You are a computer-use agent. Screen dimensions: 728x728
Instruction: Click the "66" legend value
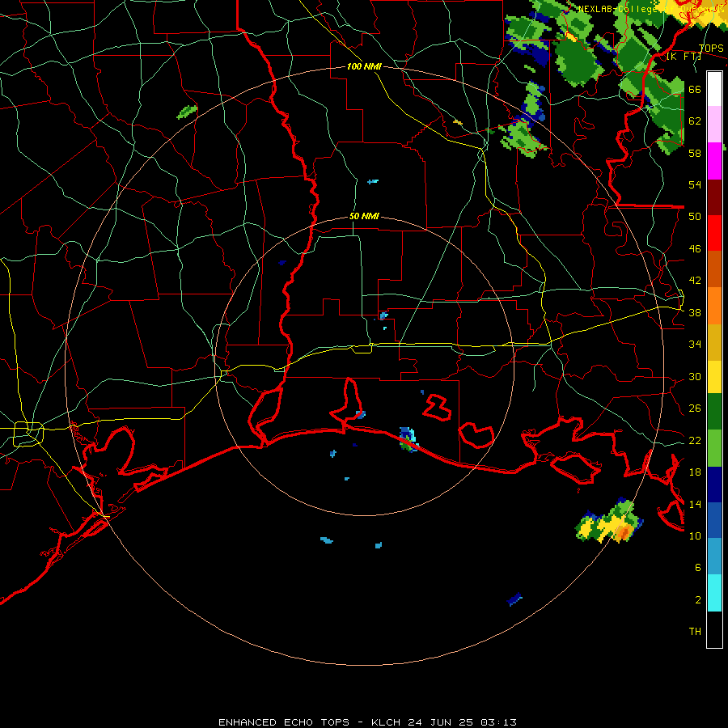pos(695,89)
